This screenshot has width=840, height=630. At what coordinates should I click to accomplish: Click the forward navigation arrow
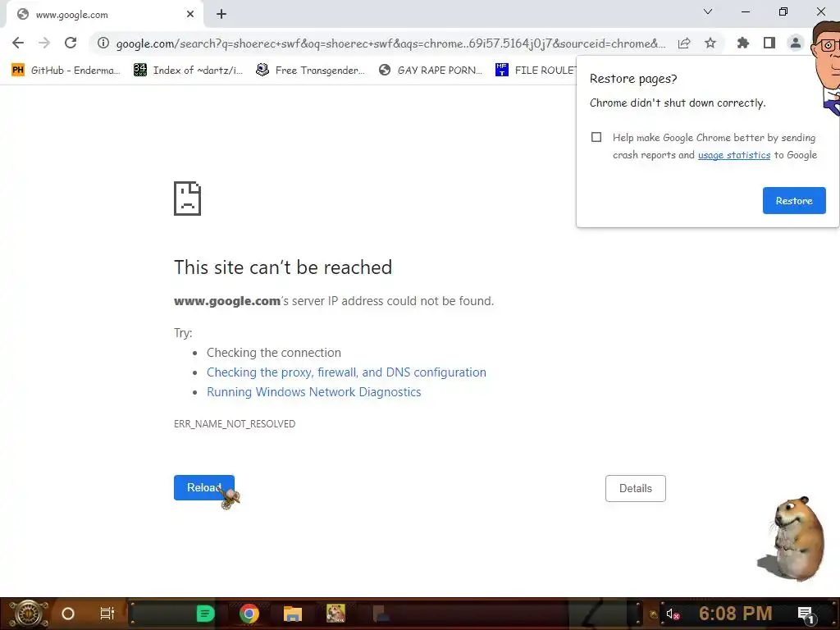pos(44,43)
